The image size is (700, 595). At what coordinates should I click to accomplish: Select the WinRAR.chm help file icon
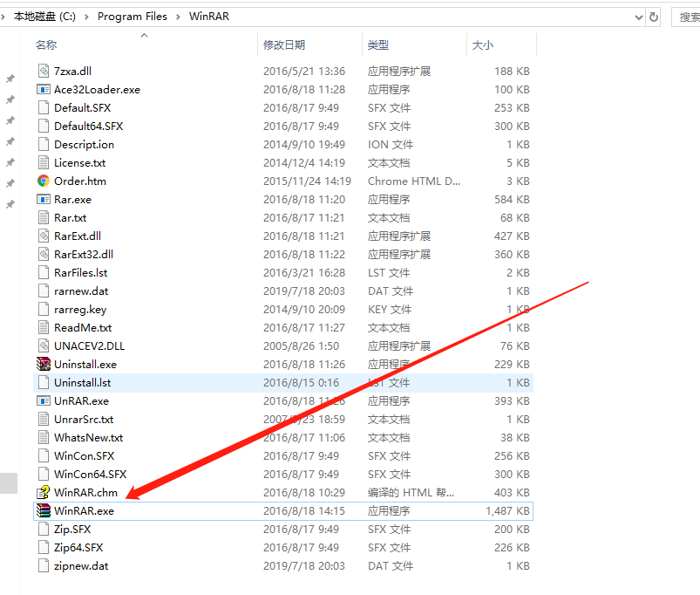tap(44, 492)
